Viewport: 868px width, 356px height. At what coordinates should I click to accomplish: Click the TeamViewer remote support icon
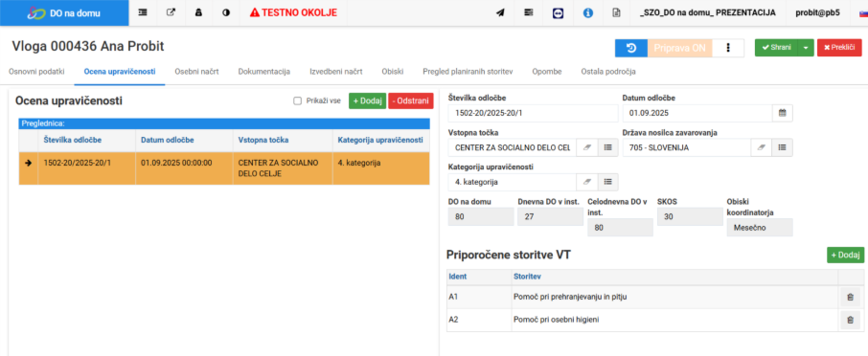click(558, 12)
